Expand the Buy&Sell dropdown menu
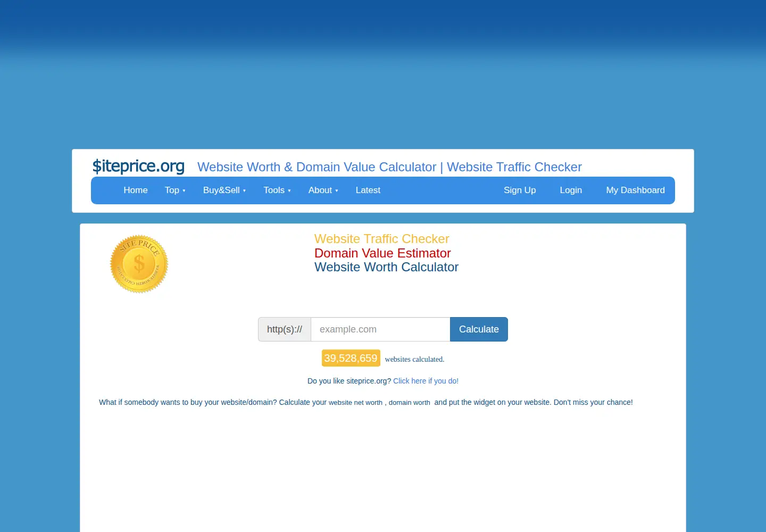The height and width of the screenshot is (532, 766). [x=224, y=190]
